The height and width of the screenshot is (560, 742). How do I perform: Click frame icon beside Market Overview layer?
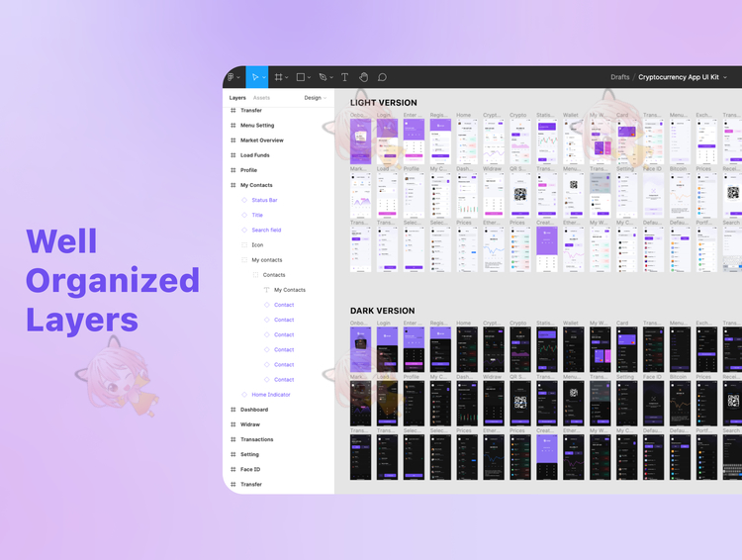(x=232, y=140)
